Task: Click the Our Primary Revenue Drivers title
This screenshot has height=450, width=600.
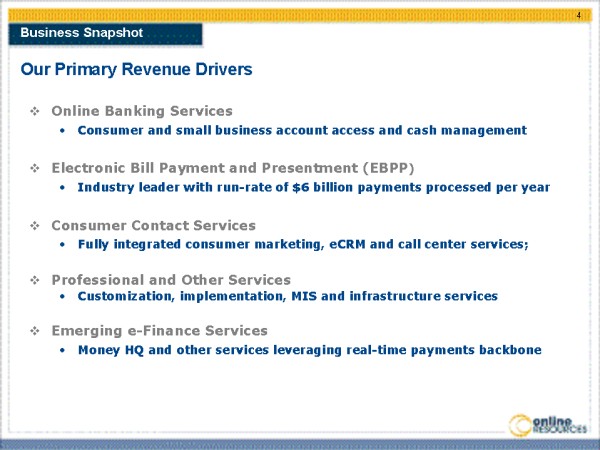Action: (136, 70)
